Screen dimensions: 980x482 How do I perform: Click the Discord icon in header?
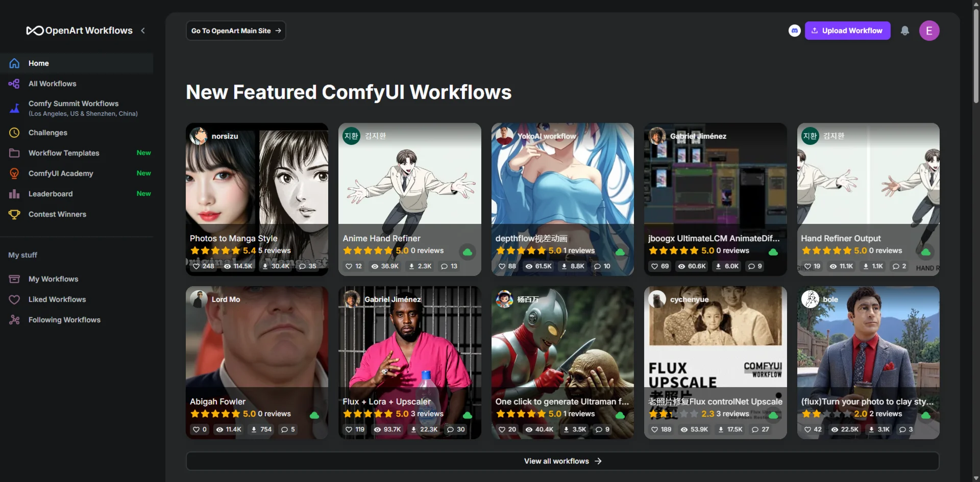coord(794,31)
